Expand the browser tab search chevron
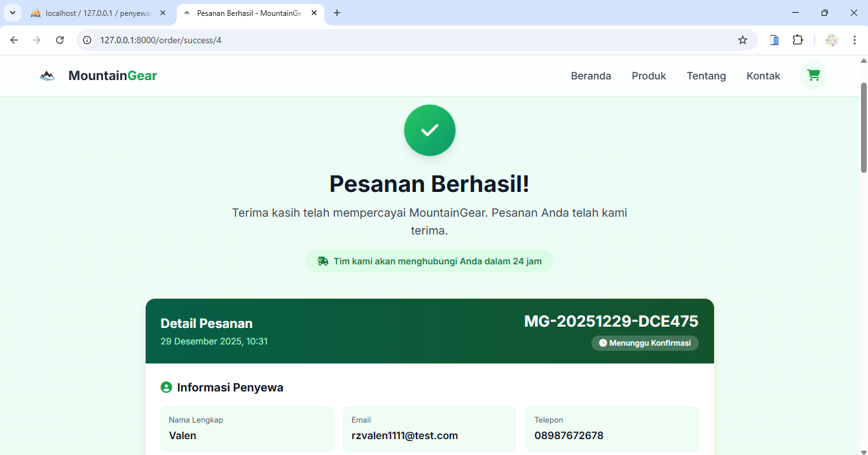Screen dimensions: 868x455 click(12, 13)
